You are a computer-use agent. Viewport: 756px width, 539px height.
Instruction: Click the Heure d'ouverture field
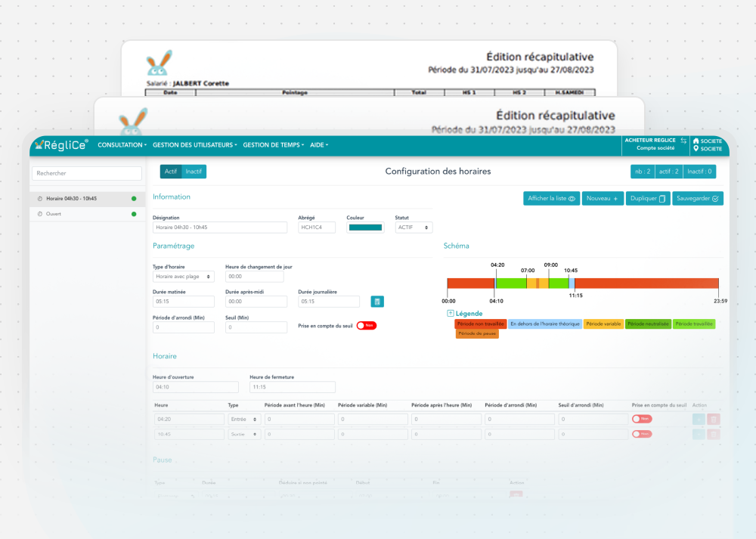(195, 387)
